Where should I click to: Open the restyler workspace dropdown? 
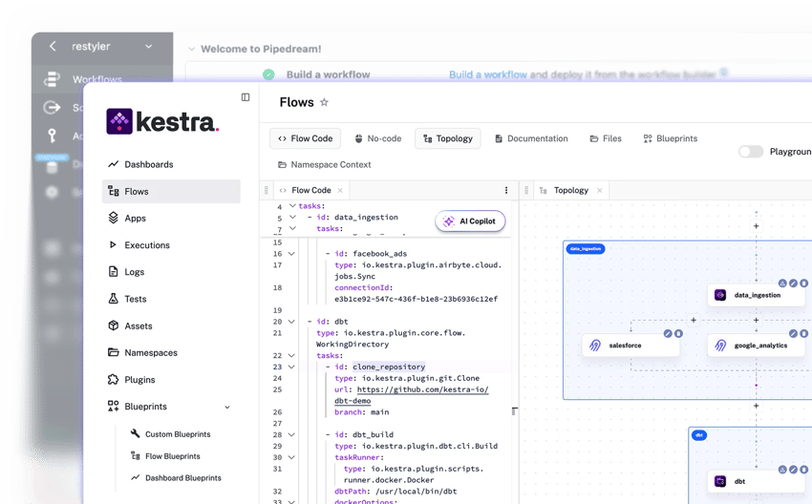[148, 46]
